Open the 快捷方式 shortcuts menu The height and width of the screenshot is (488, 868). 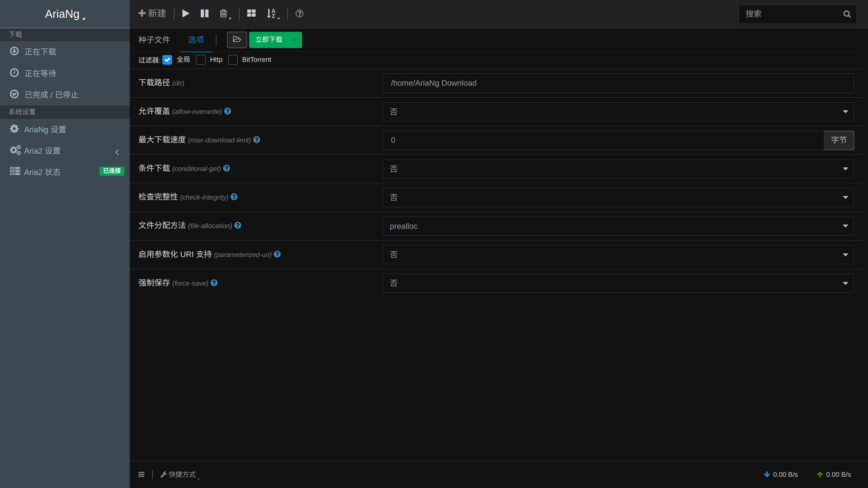click(180, 474)
